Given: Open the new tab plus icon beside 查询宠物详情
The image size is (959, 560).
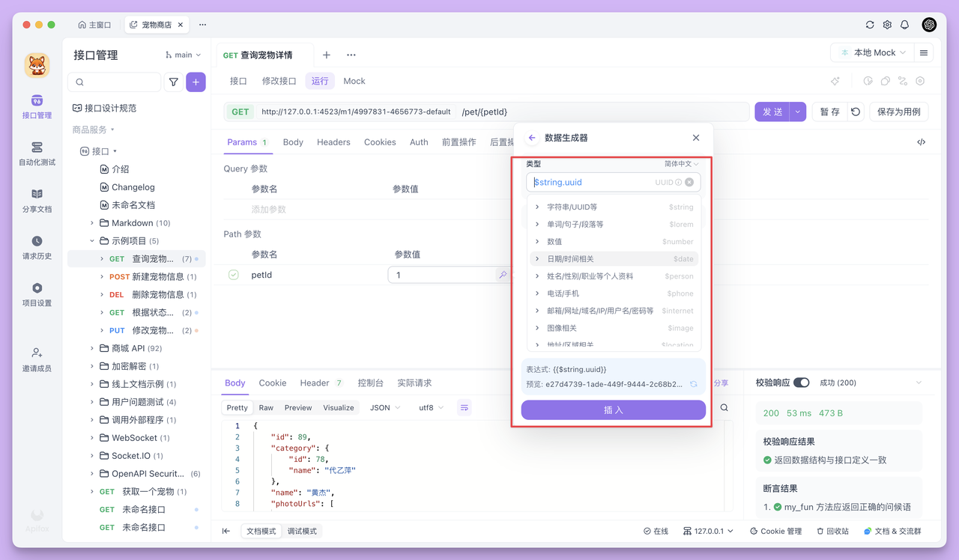Looking at the screenshot, I should (x=327, y=55).
